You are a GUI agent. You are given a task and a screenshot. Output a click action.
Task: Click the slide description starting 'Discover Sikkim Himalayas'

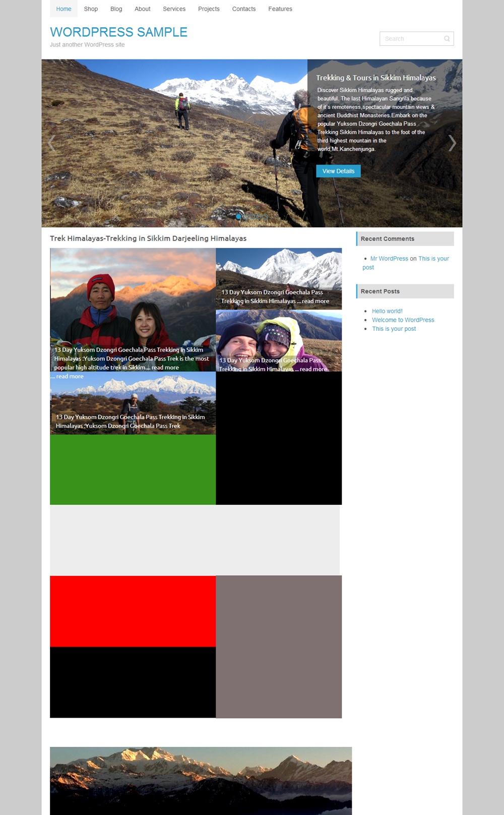tap(375, 120)
